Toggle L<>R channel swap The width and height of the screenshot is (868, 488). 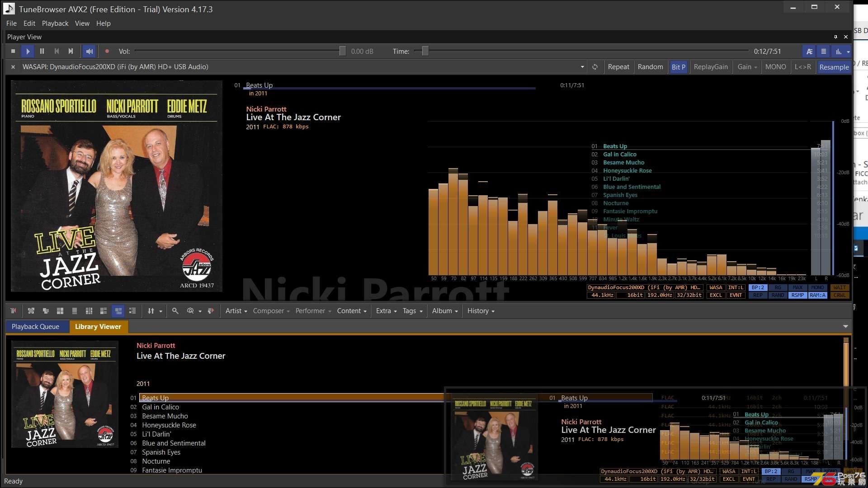(803, 67)
